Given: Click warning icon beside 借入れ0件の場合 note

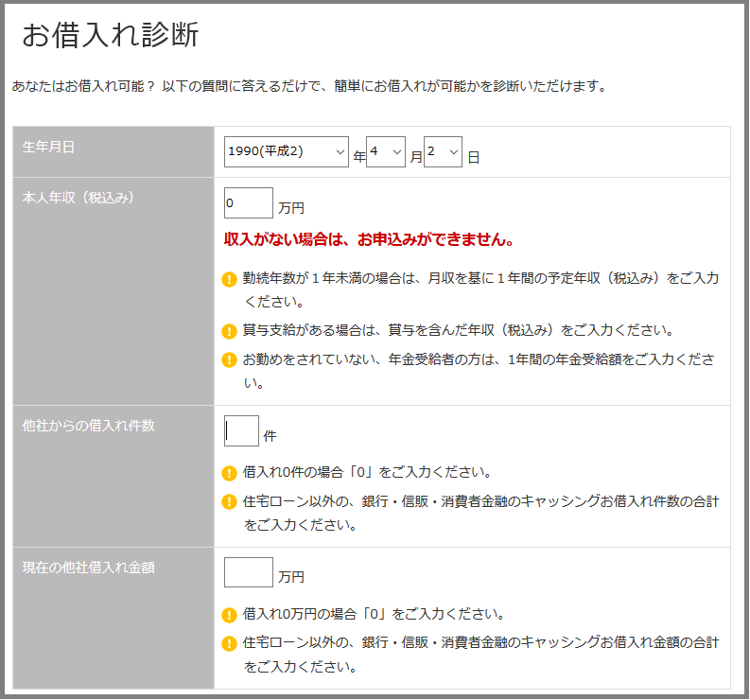Looking at the screenshot, I should click(230, 473).
